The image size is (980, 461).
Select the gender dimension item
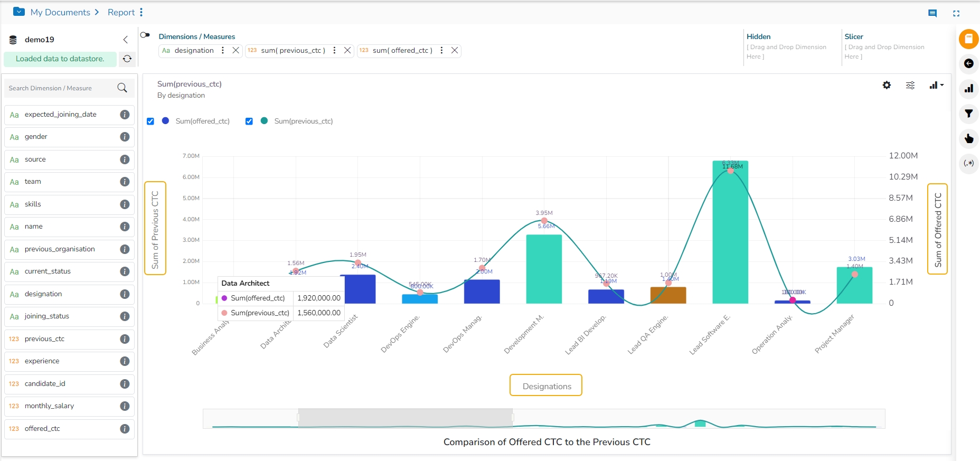69,137
